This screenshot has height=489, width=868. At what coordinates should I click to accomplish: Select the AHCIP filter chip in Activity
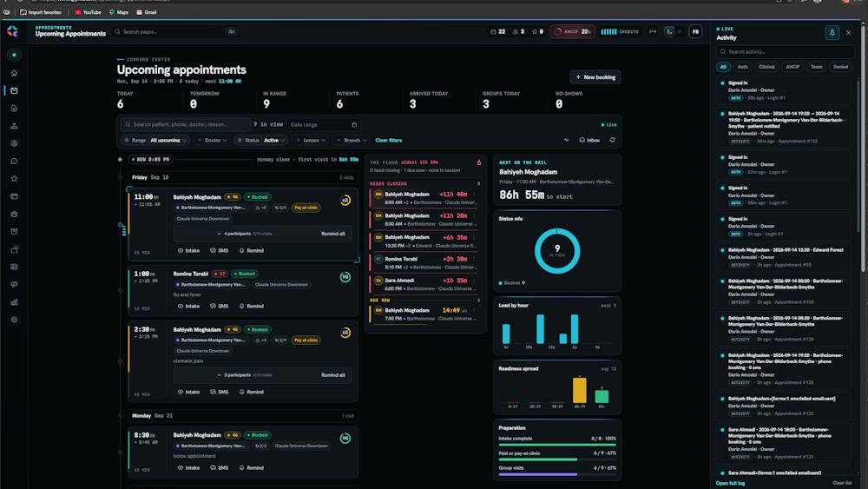pos(792,67)
